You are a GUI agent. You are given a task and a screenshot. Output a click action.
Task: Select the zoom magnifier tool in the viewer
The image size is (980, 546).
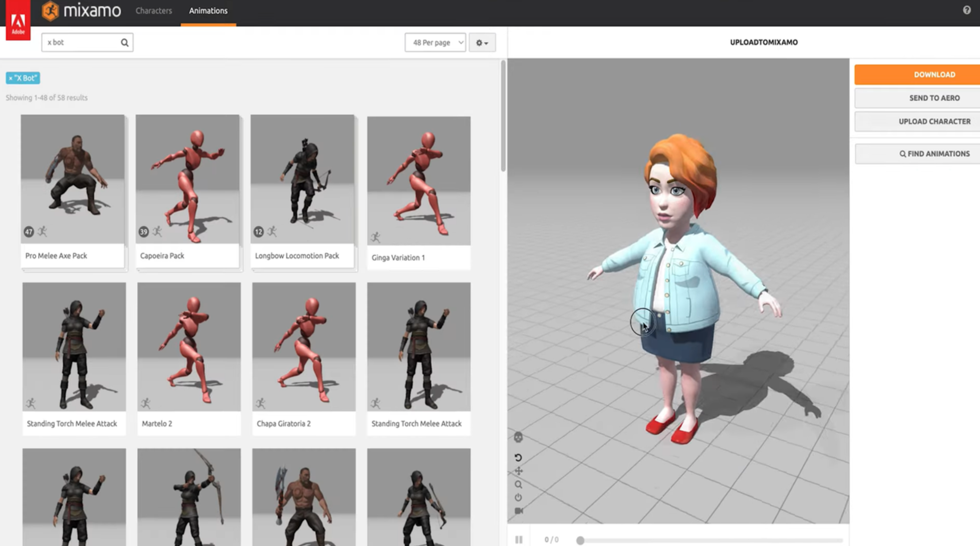pyautogui.click(x=518, y=484)
